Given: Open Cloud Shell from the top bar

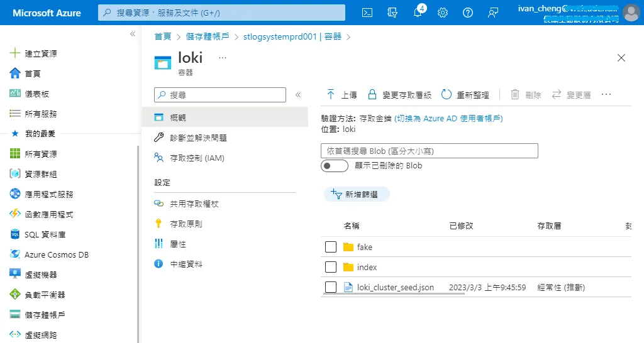Looking at the screenshot, I should tap(367, 13).
